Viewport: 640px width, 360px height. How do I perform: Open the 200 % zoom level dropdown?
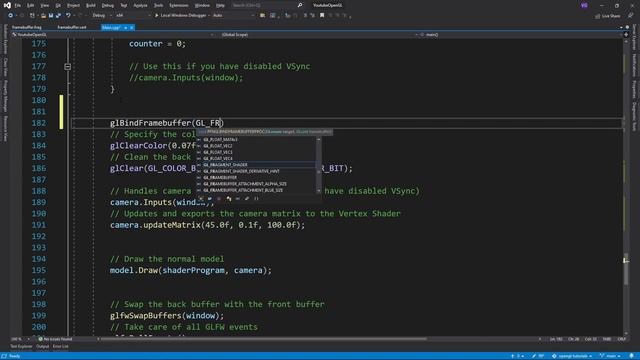pos(20,339)
